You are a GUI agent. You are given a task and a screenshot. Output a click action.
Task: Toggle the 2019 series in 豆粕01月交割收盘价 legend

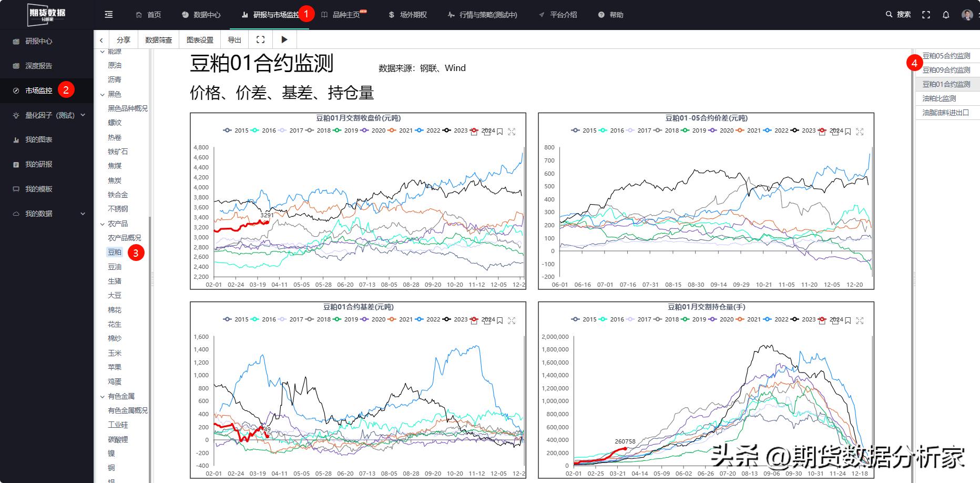(345, 130)
